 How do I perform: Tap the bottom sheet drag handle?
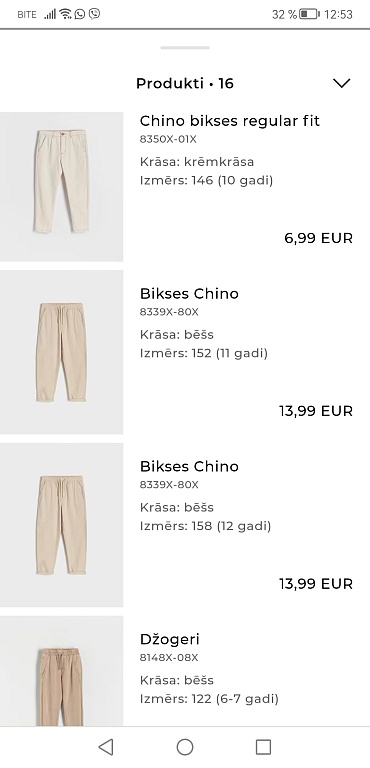(185, 48)
